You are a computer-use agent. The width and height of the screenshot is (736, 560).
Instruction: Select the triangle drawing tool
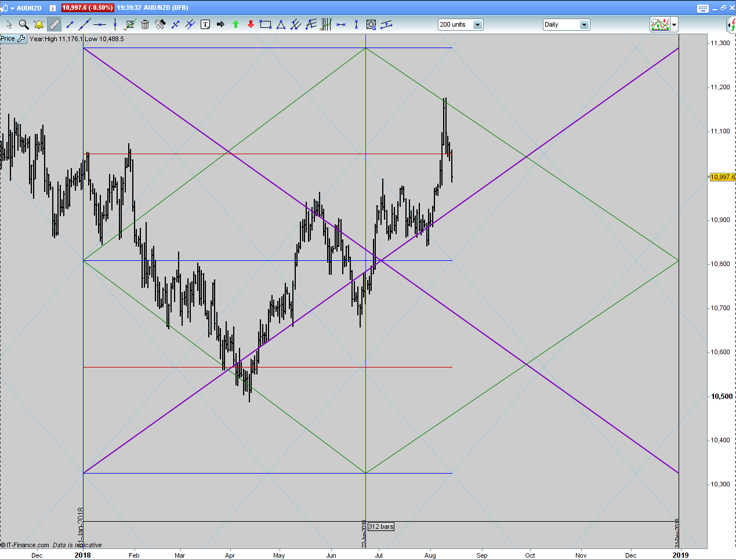click(281, 24)
